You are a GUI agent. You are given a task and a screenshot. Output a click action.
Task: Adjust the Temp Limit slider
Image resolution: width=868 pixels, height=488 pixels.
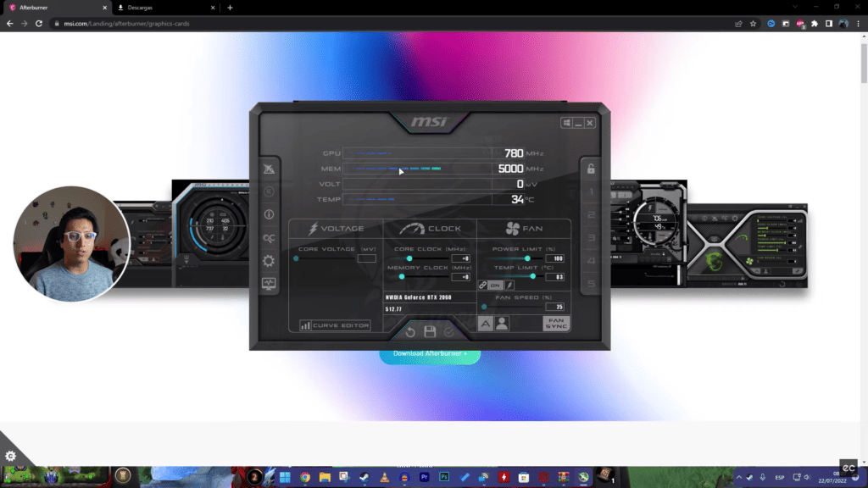pos(515,277)
